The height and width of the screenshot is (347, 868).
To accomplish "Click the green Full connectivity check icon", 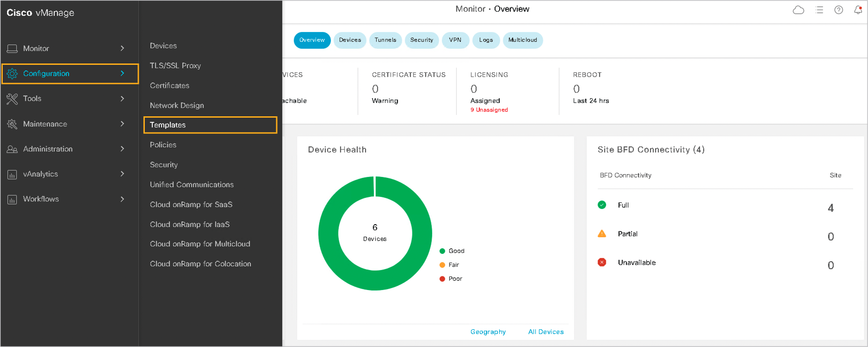I will 602,205.
